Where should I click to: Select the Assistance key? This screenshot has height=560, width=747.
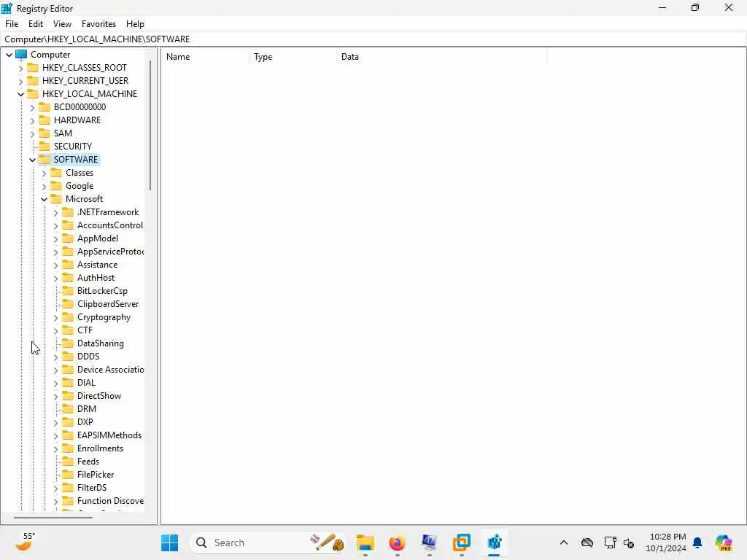point(97,265)
